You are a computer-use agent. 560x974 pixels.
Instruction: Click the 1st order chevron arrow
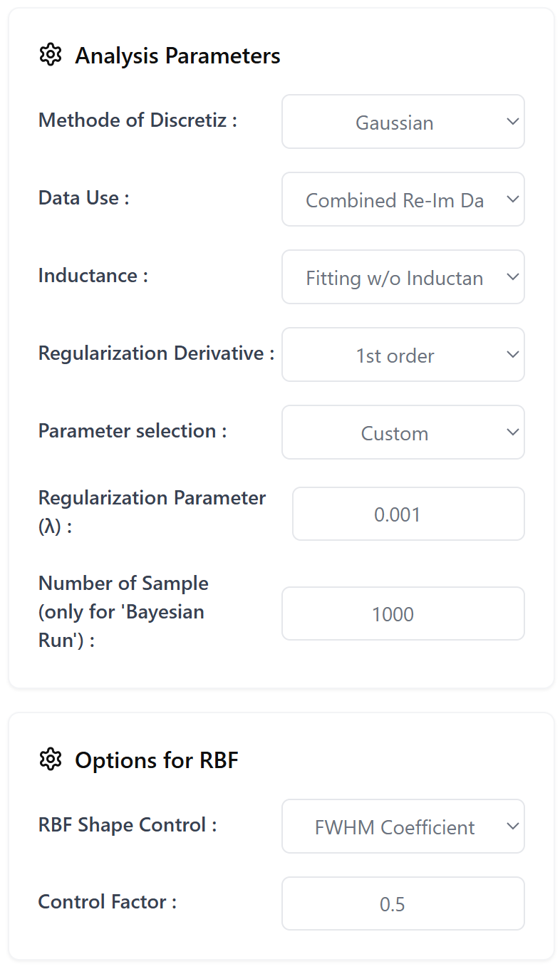click(x=512, y=355)
